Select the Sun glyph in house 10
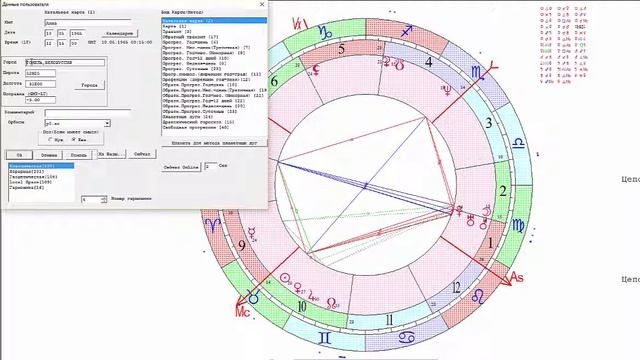The width and height of the screenshot is (640, 360). coord(285,278)
